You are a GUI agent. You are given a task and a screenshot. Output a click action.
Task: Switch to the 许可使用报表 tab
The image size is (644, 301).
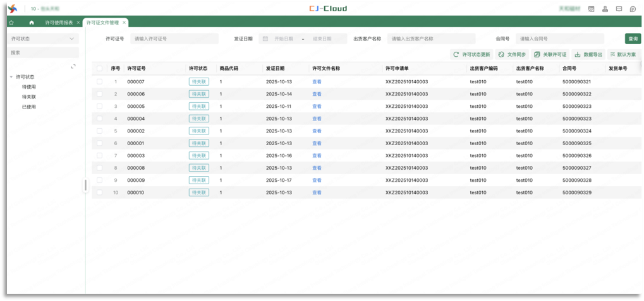(58, 23)
